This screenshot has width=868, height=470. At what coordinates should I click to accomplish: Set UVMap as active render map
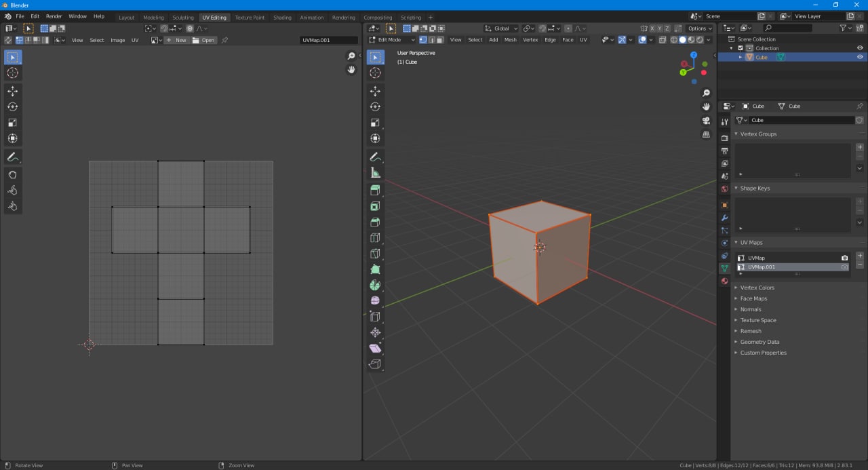click(844, 258)
